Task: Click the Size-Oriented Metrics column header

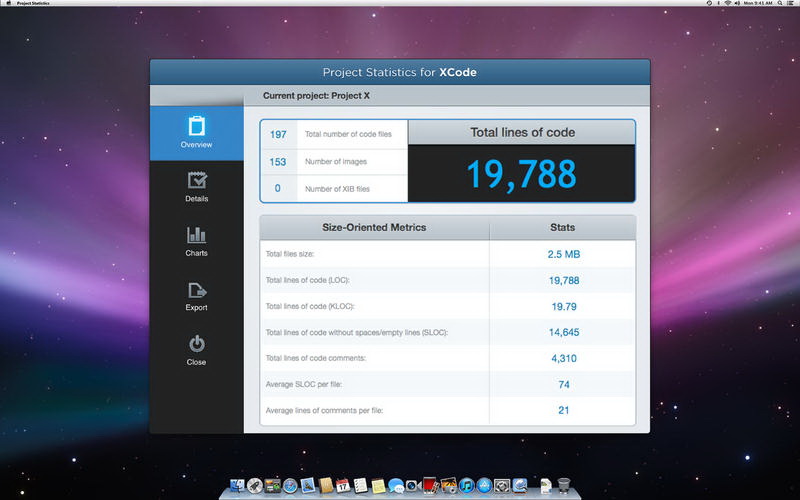Action: pyautogui.click(x=374, y=227)
